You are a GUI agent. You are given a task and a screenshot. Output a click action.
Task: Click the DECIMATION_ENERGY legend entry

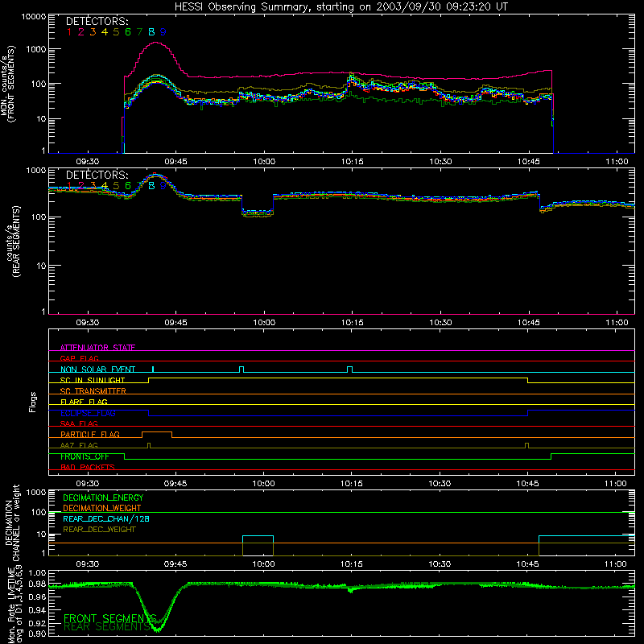103,497
